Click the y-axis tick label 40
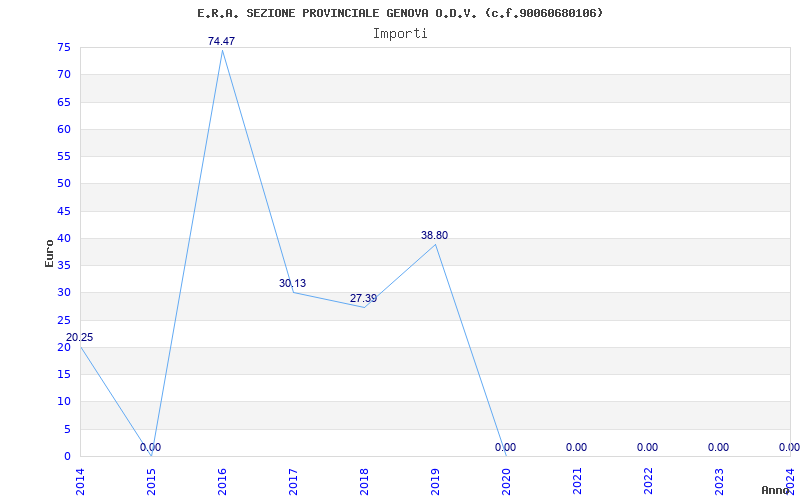The image size is (800, 500). 64,238
